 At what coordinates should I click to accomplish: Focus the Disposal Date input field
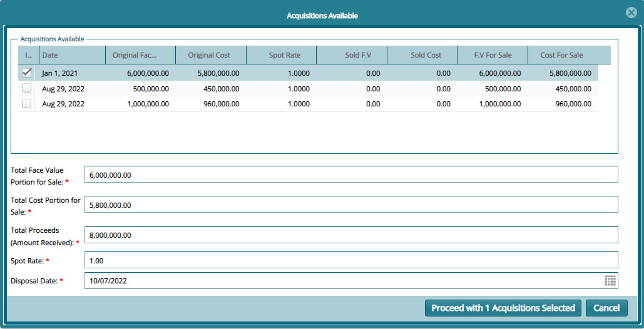(x=351, y=281)
